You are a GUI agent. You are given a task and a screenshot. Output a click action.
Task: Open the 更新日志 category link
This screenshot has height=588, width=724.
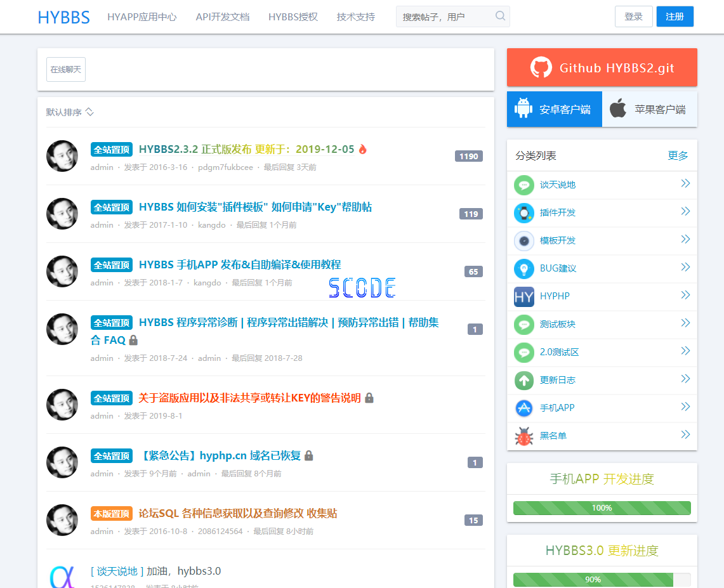click(x=558, y=381)
